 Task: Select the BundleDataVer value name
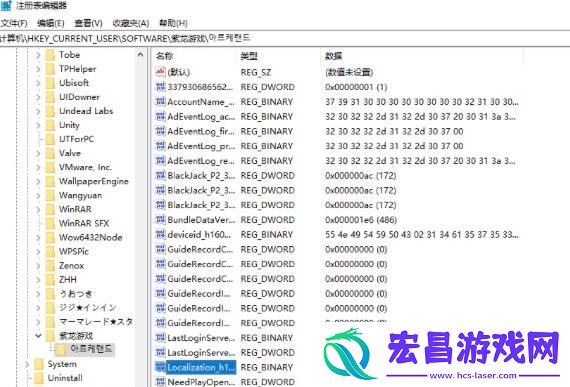pyautogui.click(x=201, y=220)
